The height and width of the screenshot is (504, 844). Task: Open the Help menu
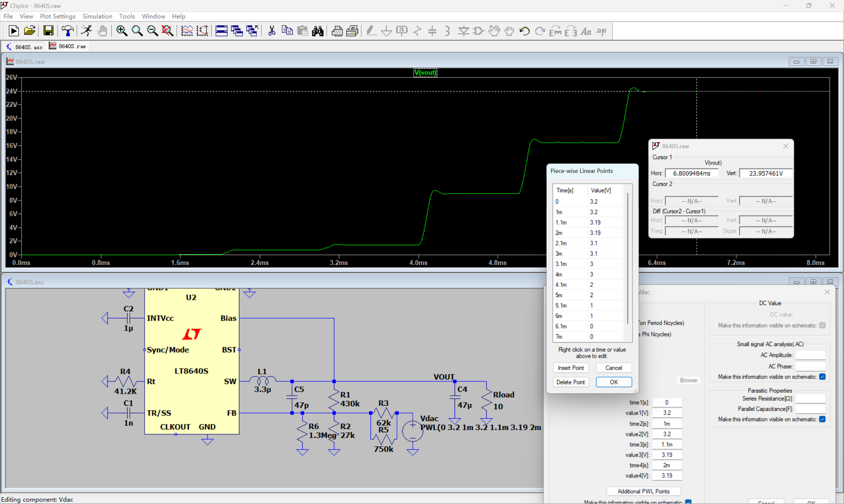(x=178, y=16)
